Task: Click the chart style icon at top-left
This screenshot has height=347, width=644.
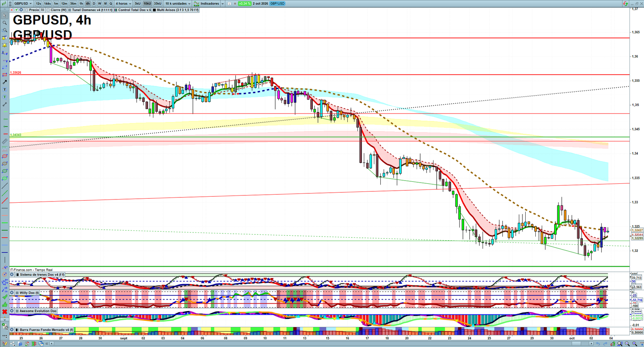Action: tap(5, 3)
